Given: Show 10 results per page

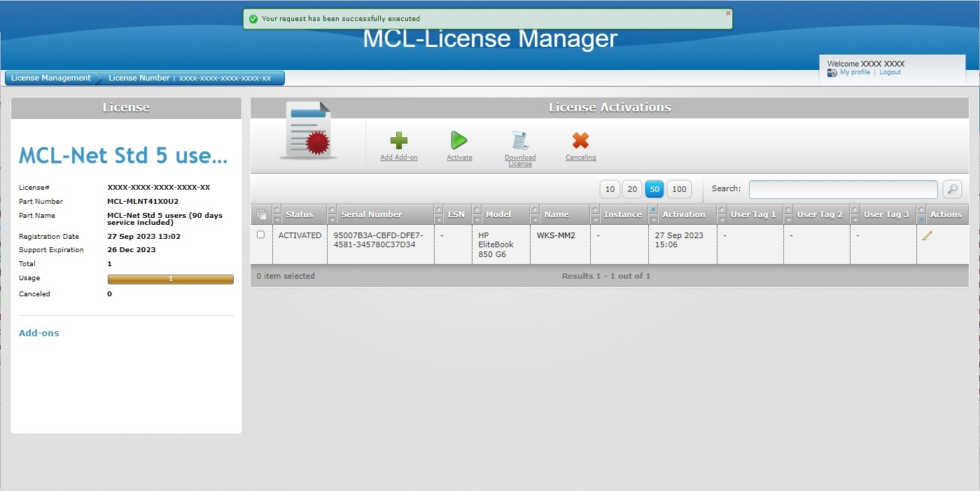Looking at the screenshot, I should 610,189.
